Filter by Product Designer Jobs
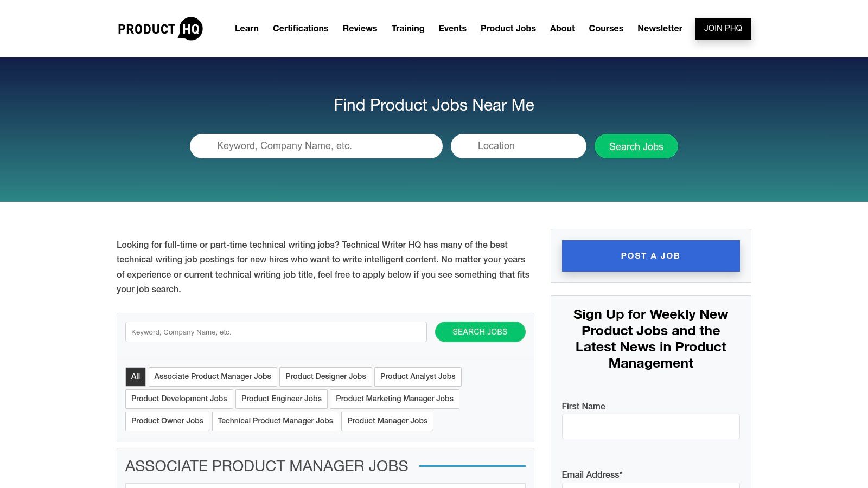Screen dimensions: 868x488 (x=325, y=376)
